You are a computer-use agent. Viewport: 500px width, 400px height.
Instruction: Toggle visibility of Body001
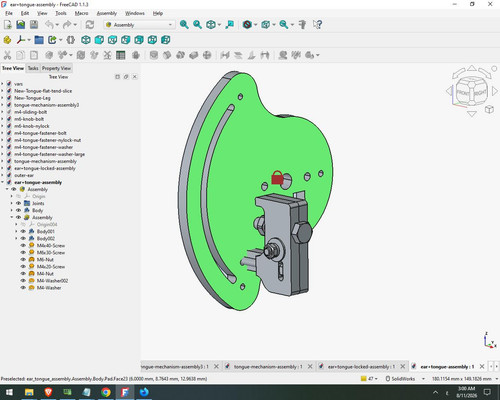(23, 231)
